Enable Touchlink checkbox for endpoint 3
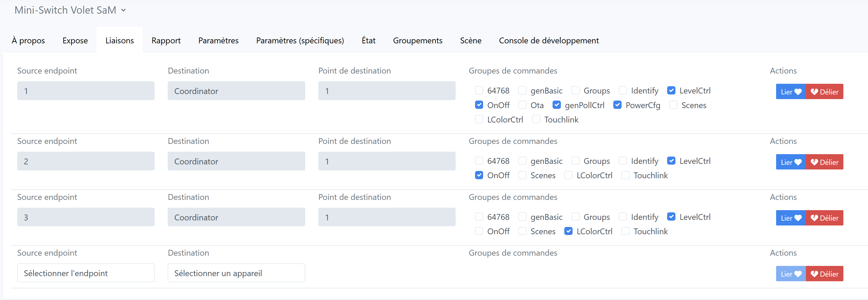868x300 pixels. [625, 231]
